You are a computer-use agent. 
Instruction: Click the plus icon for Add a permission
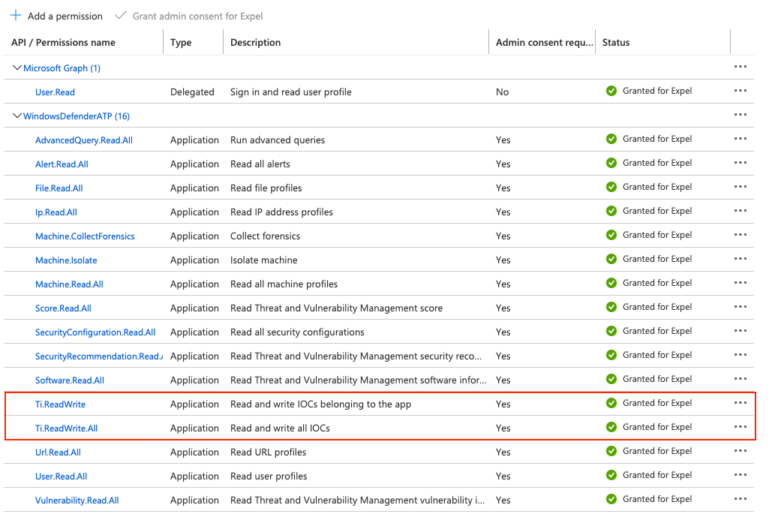click(x=16, y=15)
